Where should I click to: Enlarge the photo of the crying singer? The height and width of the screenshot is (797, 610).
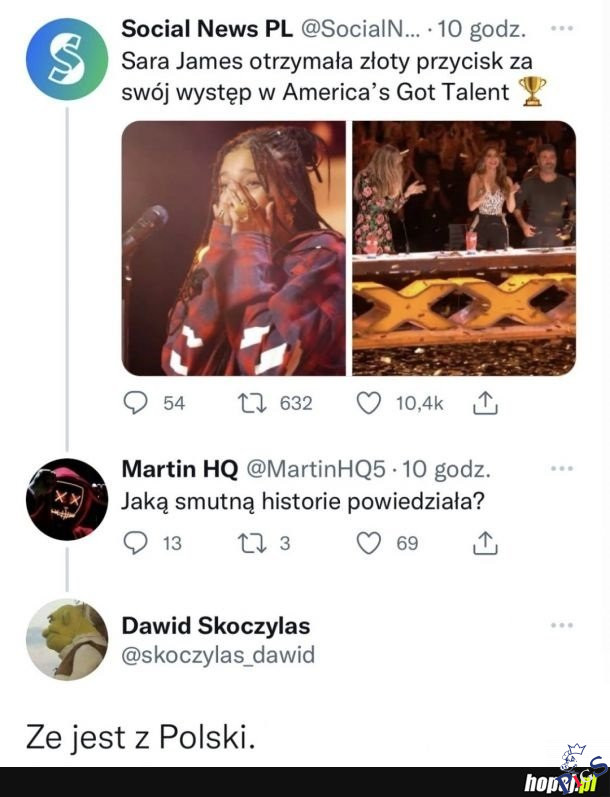(234, 248)
